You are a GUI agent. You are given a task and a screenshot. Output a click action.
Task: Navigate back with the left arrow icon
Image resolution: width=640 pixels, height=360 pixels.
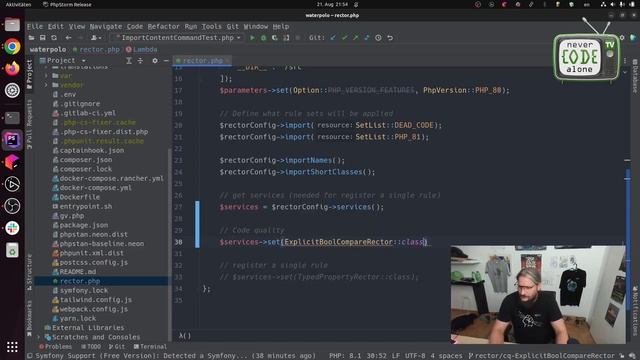pos(68,38)
